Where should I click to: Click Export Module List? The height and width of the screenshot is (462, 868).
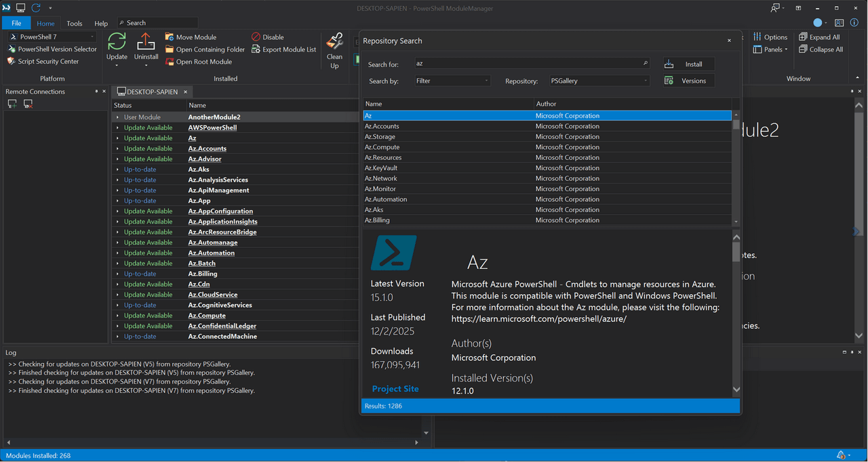pyautogui.click(x=284, y=49)
